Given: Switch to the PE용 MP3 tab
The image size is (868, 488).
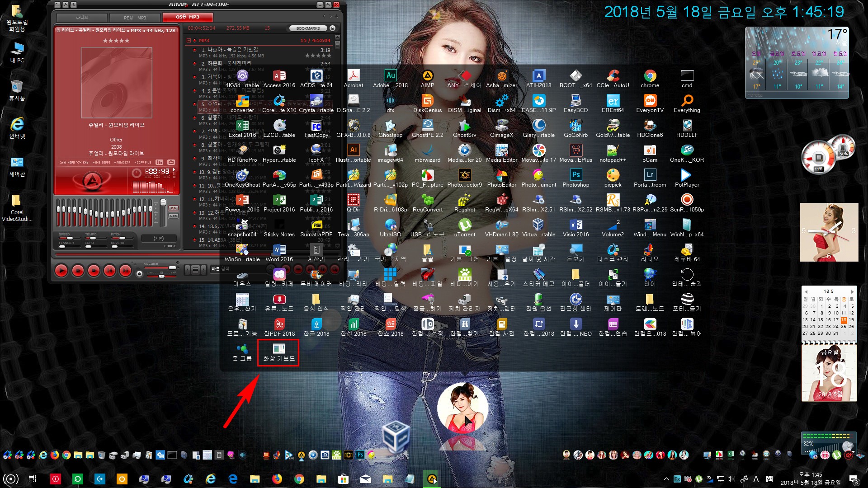Looking at the screenshot, I should [135, 18].
